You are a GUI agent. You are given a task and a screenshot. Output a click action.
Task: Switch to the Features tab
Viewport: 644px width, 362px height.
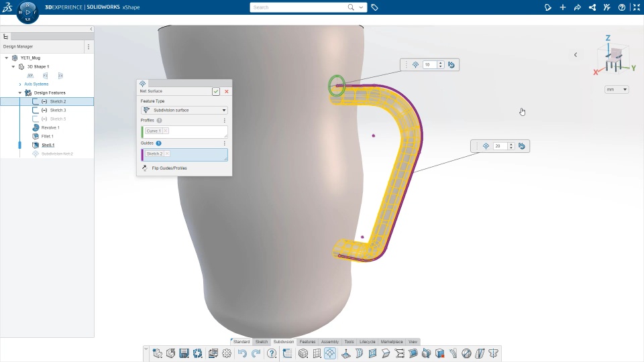pyautogui.click(x=307, y=341)
